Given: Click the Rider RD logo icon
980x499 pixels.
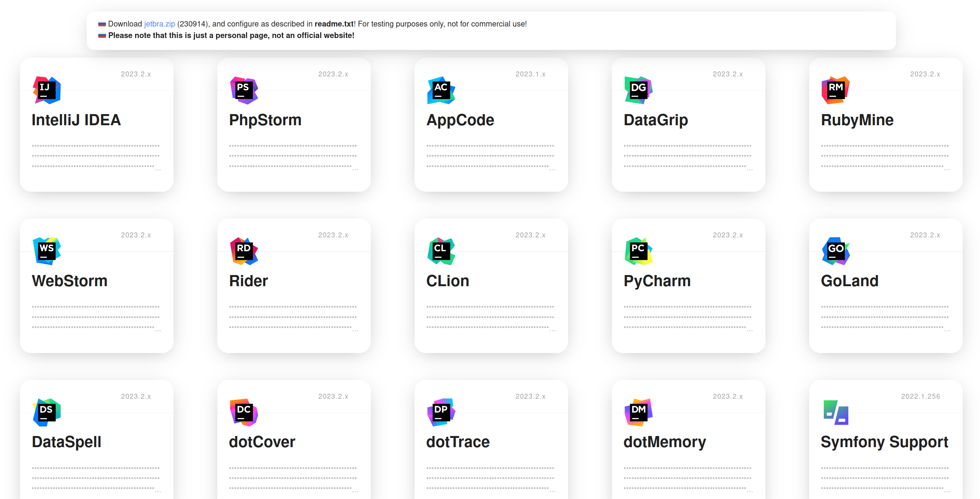Looking at the screenshot, I should click(244, 251).
